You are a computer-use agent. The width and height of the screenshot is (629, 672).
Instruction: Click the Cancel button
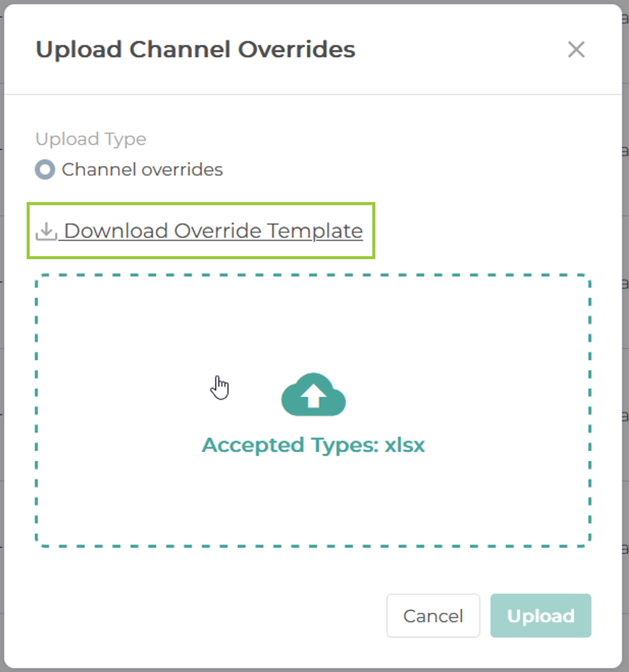pos(434,615)
